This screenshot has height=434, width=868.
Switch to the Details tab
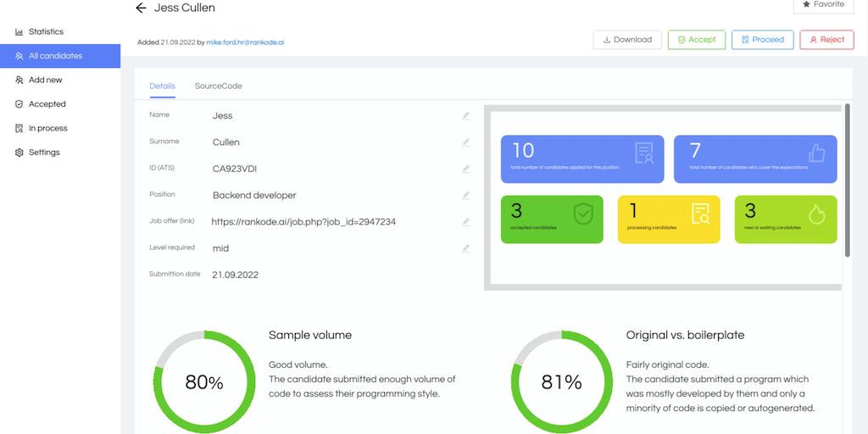[x=162, y=86]
